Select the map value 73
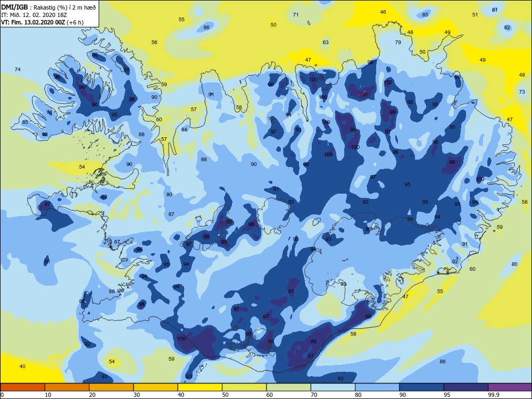 (x=522, y=92)
